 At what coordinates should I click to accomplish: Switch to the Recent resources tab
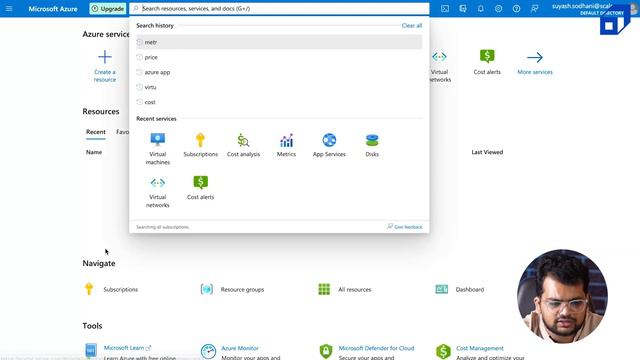point(96,132)
